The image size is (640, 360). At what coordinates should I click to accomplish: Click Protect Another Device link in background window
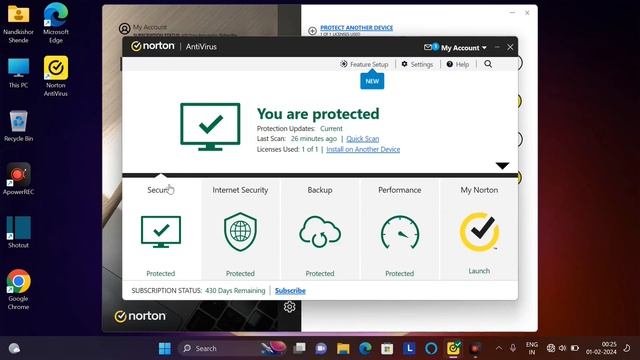356,27
